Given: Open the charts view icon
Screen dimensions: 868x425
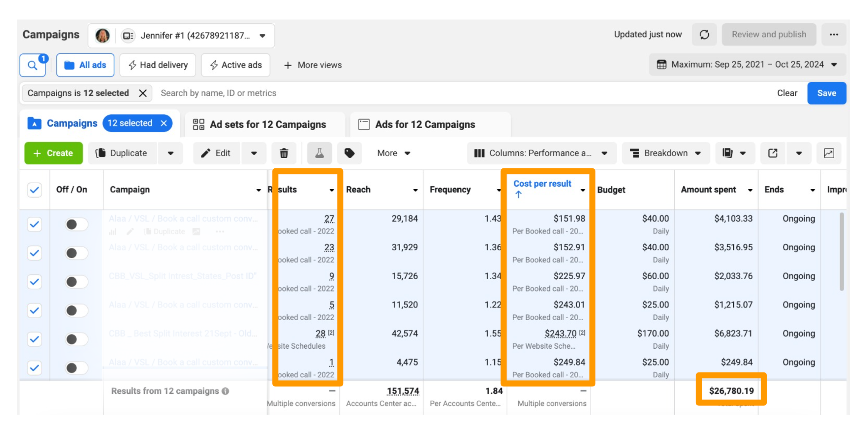Looking at the screenshot, I should click(x=829, y=153).
